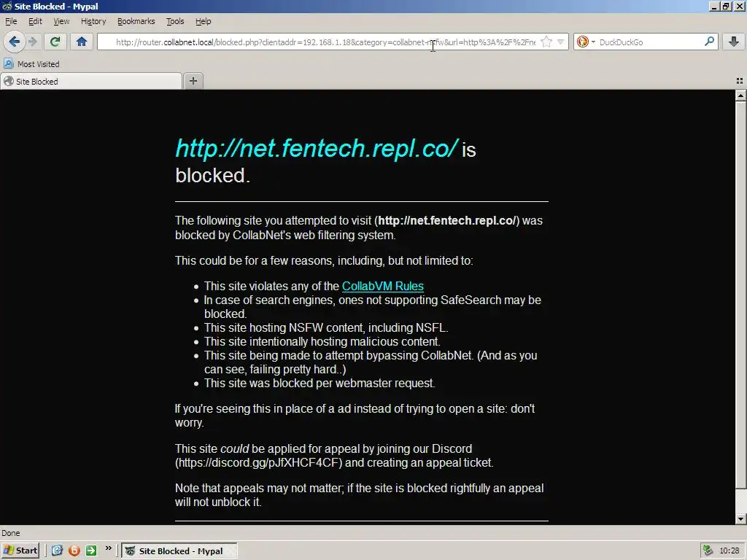Click the line about webmaster request

[x=320, y=384]
